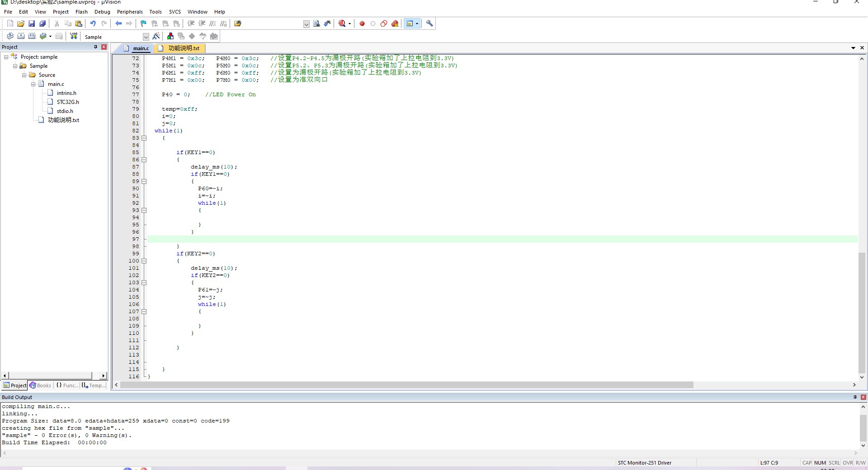Collapse the Source group node

coord(24,75)
